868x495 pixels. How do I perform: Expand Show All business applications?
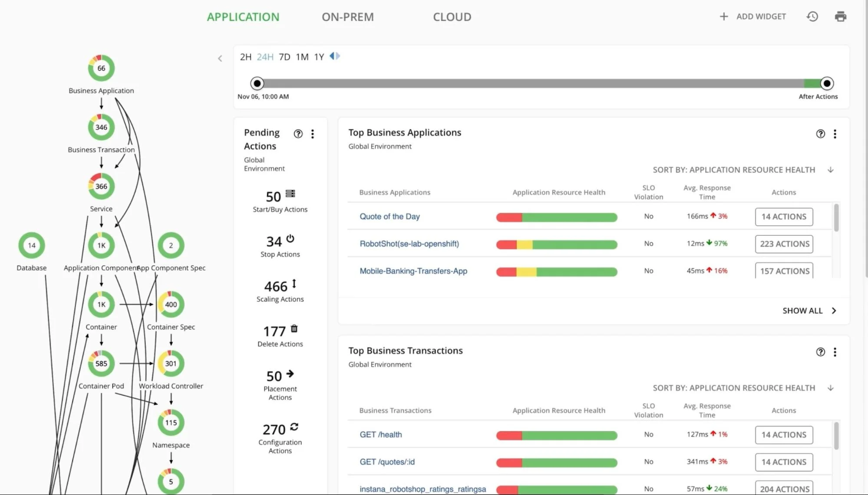[809, 310]
